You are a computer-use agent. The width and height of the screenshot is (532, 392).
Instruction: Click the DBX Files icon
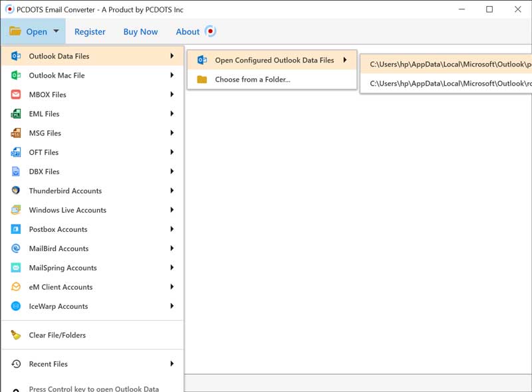[15, 171]
